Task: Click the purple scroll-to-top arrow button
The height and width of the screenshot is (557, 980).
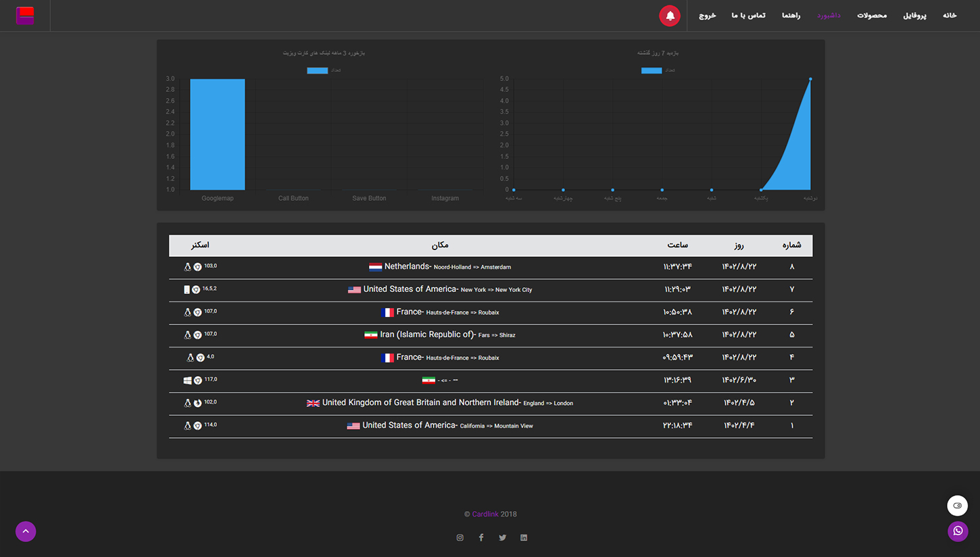Action: tap(26, 531)
